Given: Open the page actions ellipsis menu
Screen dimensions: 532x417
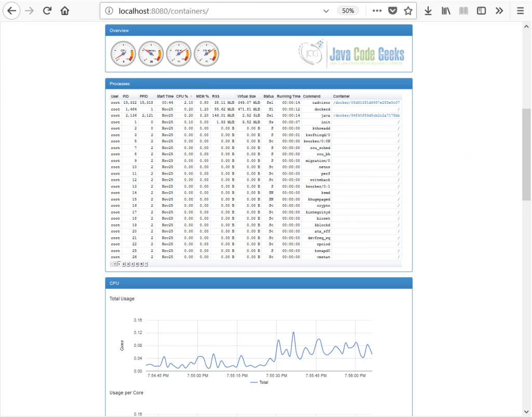Looking at the screenshot, I should pos(377,11).
